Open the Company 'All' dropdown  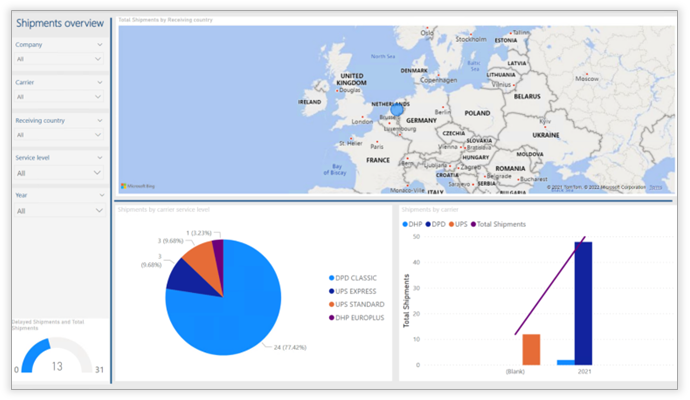click(x=59, y=59)
